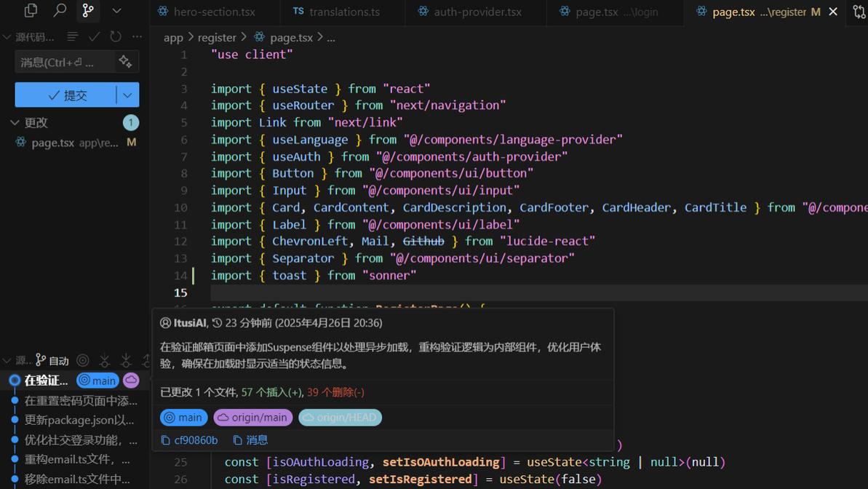Click the setIsRegistered identifier
Image resolution: width=868 pixels, height=489 pixels.
click(420, 479)
